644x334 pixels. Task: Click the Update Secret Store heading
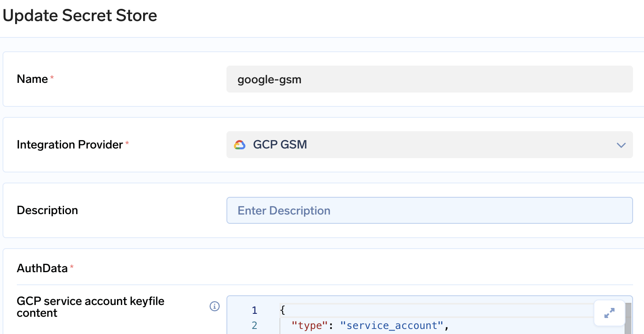80,16
